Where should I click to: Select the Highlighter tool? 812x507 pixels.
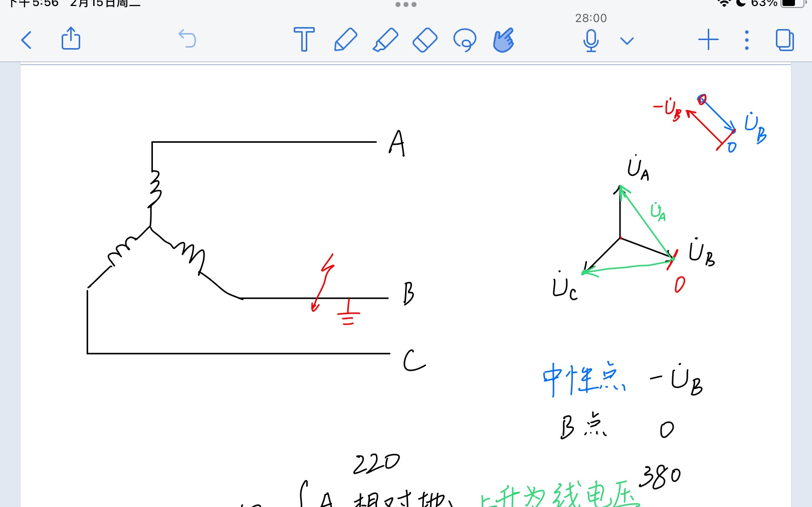385,40
